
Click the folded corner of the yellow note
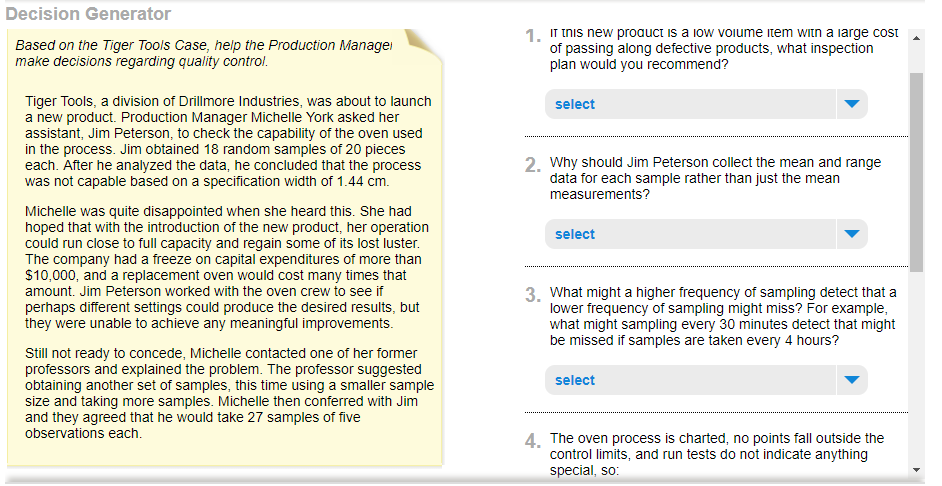tap(424, 45)
